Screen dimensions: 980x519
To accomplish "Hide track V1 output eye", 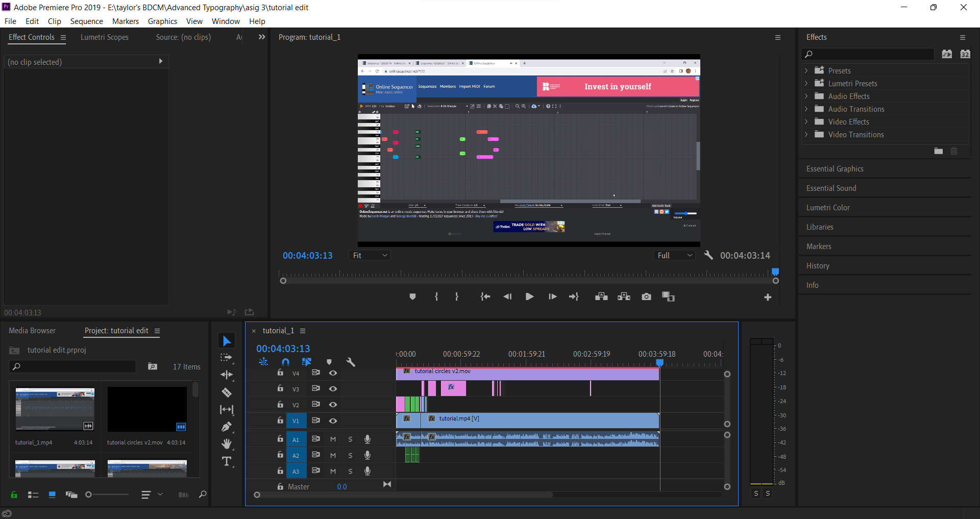I will [333, 421].
